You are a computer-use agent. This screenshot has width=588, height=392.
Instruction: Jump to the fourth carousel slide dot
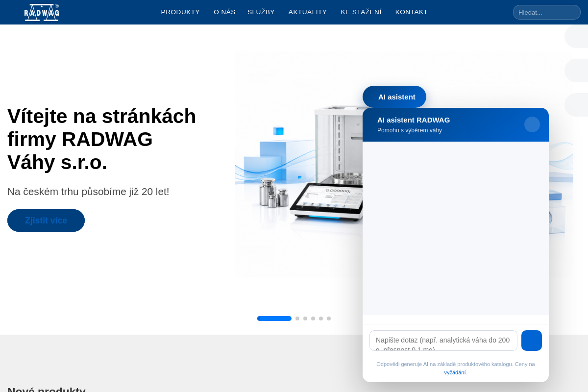(313, 318)
